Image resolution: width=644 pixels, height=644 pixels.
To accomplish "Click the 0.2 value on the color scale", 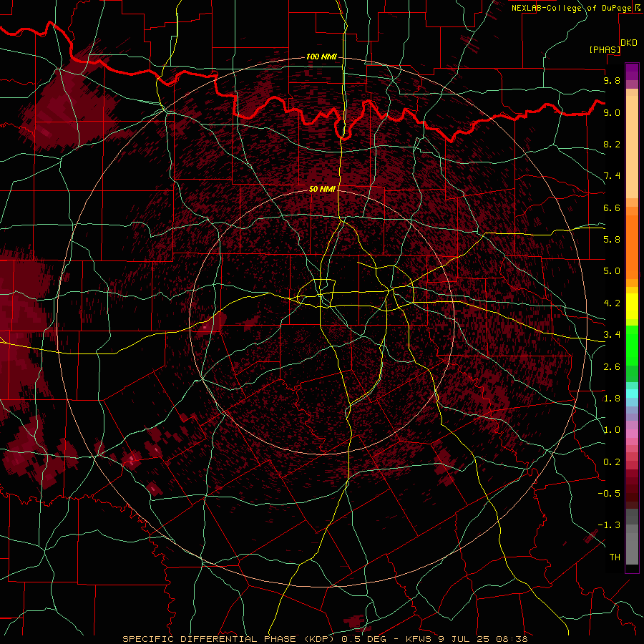I will pyautogui.click(x=612, y=462).
